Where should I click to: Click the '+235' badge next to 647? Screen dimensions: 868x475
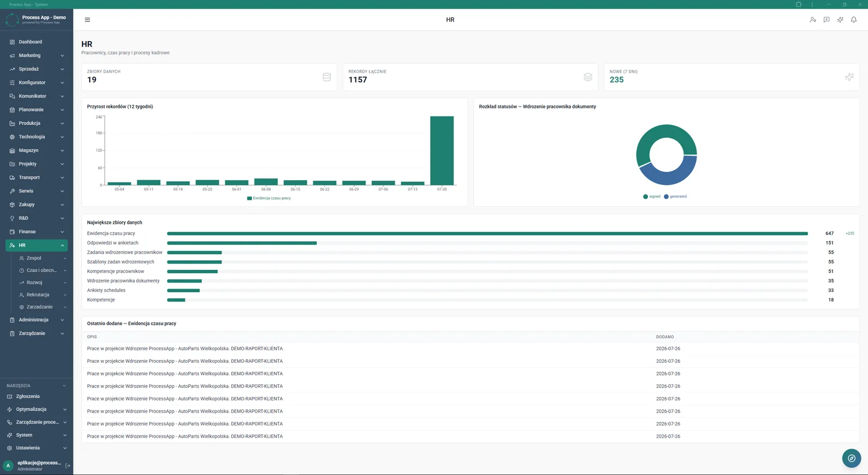pyautogui.click(x=850, y=234)
